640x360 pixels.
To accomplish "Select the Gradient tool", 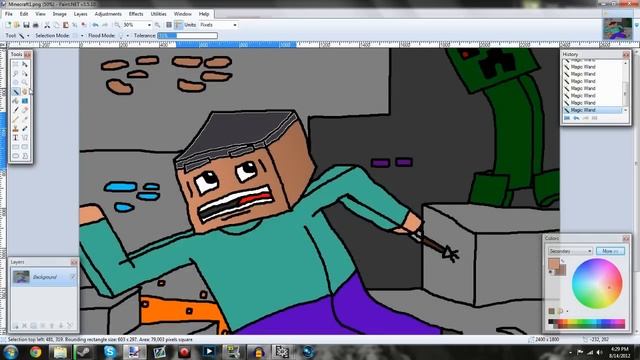I will click(x=25, y=100).
